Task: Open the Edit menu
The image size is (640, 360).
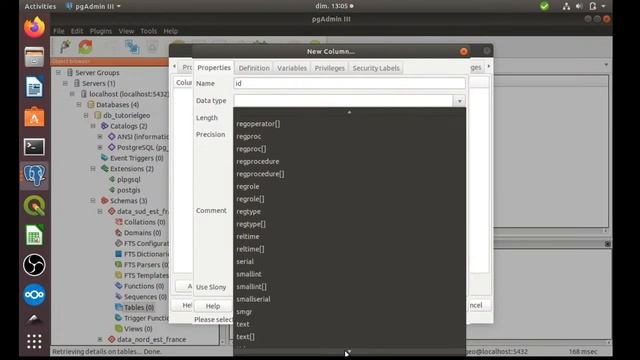Action: tap(77, 31)
